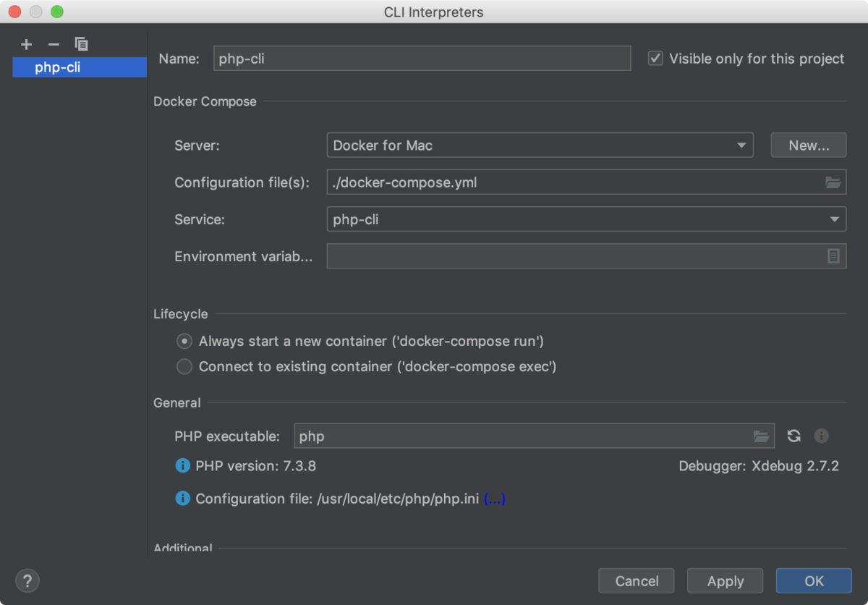The image size is (868, 605).
Task: Confirm settings with the OK button
Action: pos(814,581)
